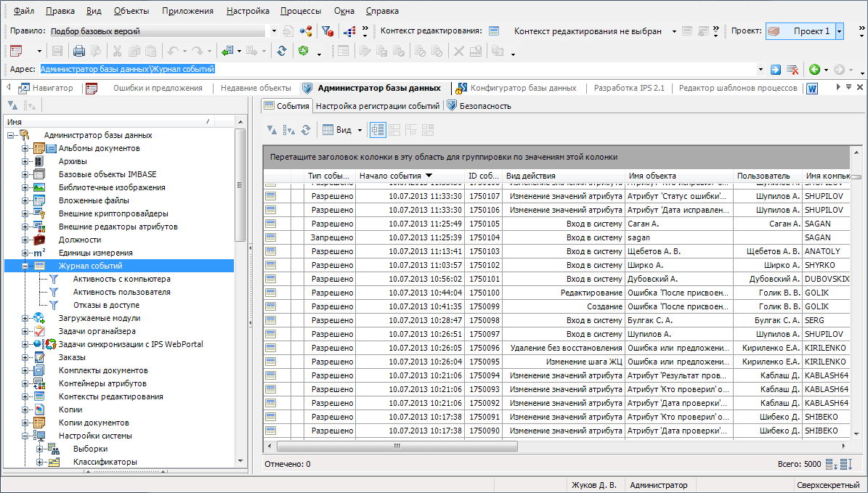Click the blue Go arrow beside address
The image size is (868, 493).
point(776,70)
